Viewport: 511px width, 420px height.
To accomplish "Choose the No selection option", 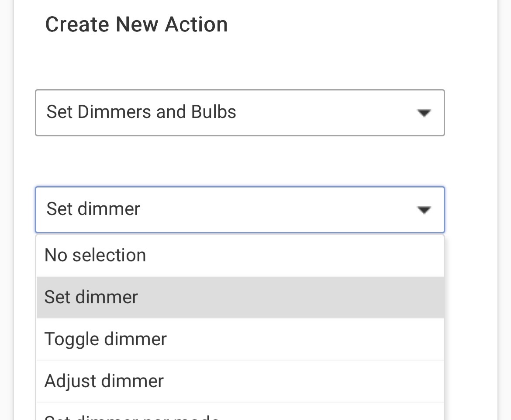I will pyautogui.click(x=95, y=255).
